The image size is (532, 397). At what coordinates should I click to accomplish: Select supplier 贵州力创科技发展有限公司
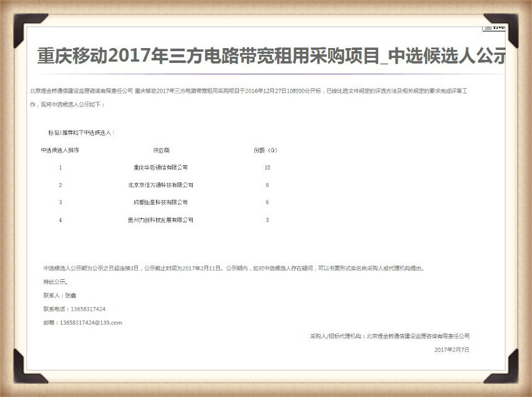(x=161, y=220)
